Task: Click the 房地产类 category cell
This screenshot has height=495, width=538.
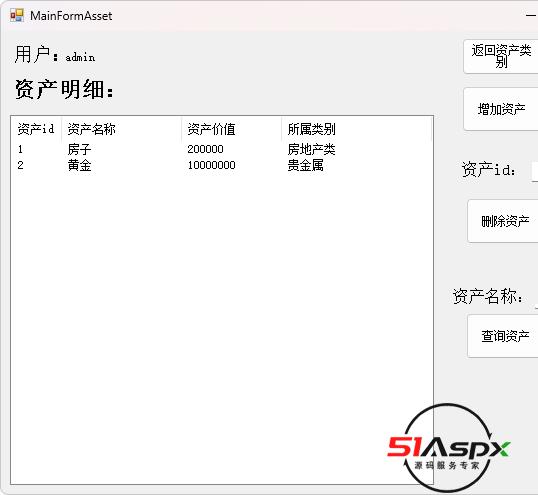Action: (311, 149)
